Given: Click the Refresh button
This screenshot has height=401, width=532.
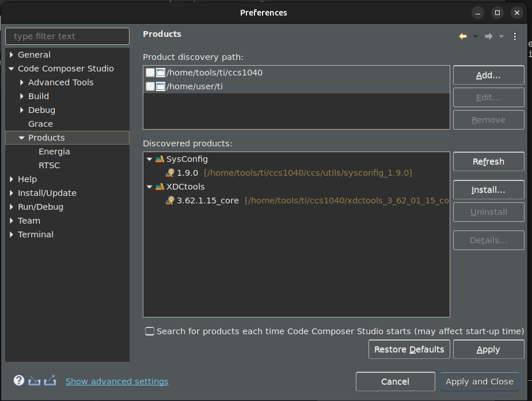Looking at the screenshot, I should [489, 162].
